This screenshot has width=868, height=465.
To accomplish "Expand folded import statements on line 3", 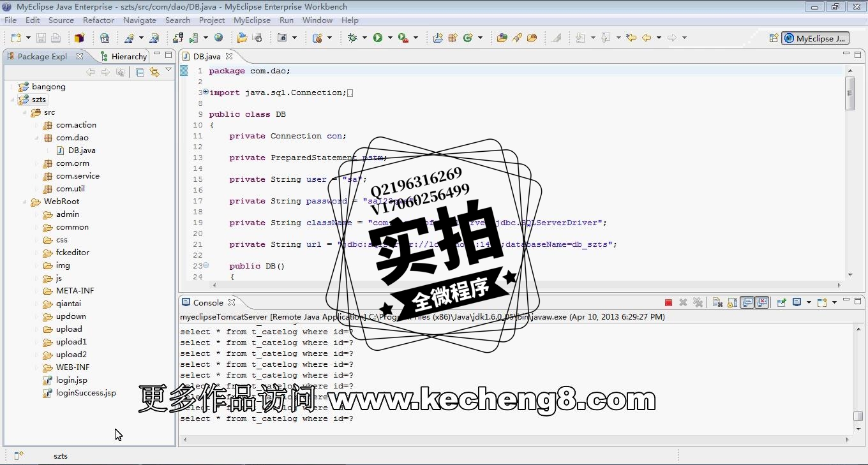I will pyautogui.click(x=206, y=92).
